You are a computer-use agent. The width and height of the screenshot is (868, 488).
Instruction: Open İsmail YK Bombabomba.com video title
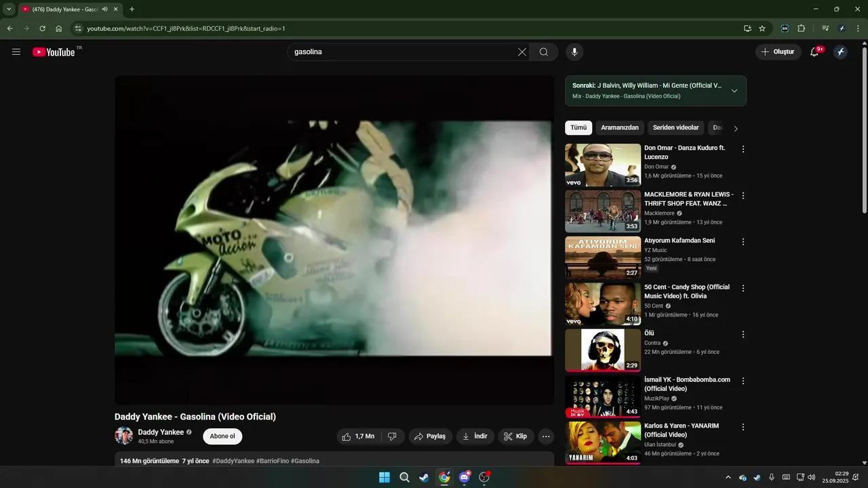[687, 384]
